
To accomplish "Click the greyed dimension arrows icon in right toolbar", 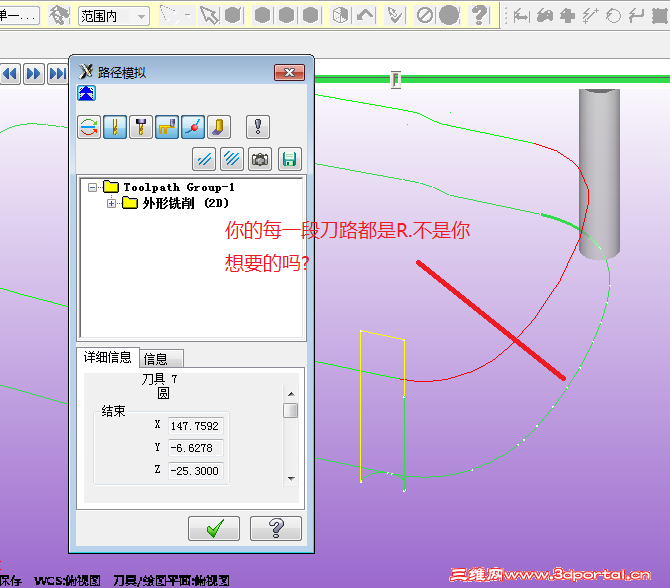I will [521, 16].
